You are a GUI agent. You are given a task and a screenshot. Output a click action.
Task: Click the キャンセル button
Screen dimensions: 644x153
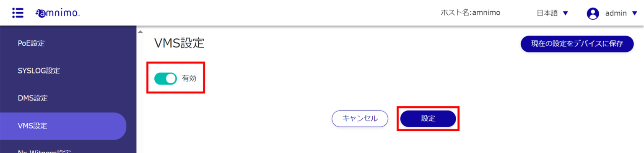coord(360,119)
